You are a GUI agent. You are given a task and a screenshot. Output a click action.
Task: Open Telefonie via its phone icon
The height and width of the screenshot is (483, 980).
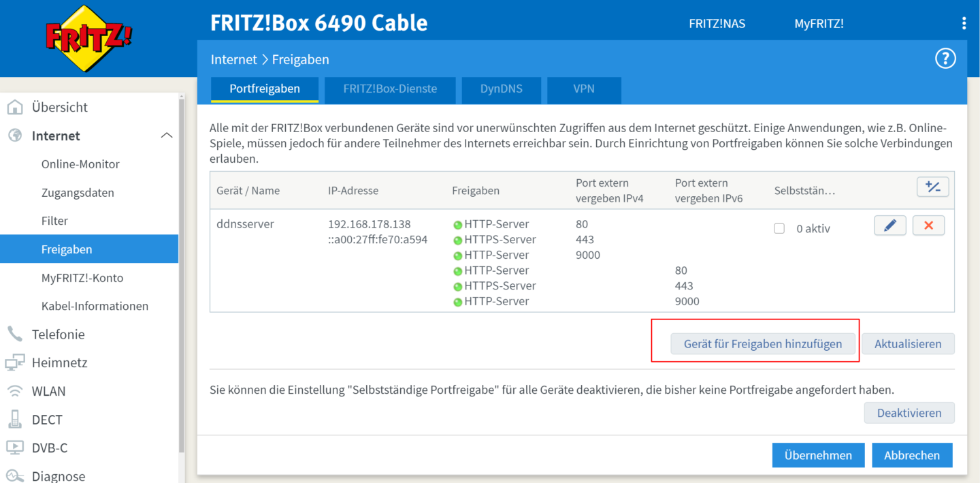pyautogui.click(x=14, y=334)
